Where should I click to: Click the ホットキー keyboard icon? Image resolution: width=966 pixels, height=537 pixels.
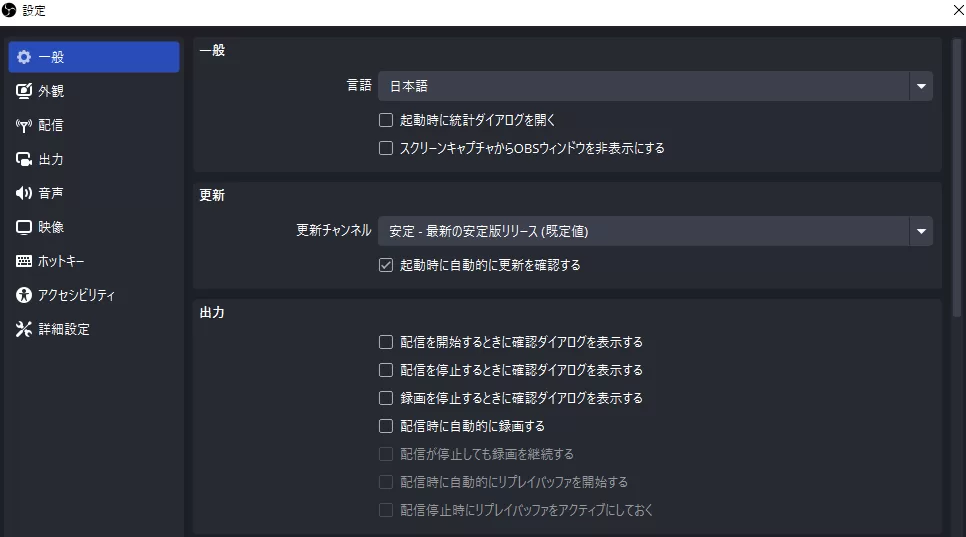tap(24, 261)
